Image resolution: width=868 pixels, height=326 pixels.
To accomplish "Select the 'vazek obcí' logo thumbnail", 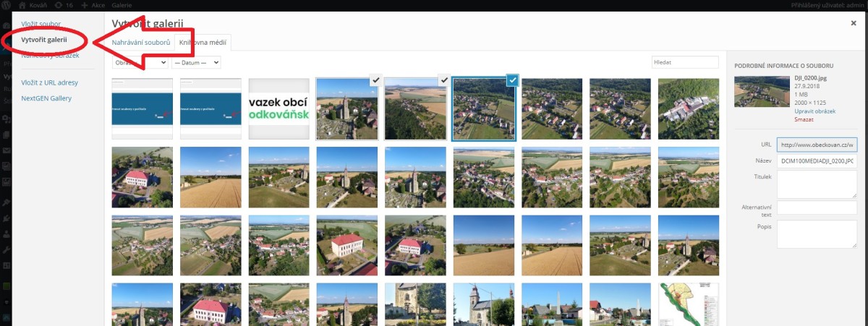I will (x=278, y=108).
